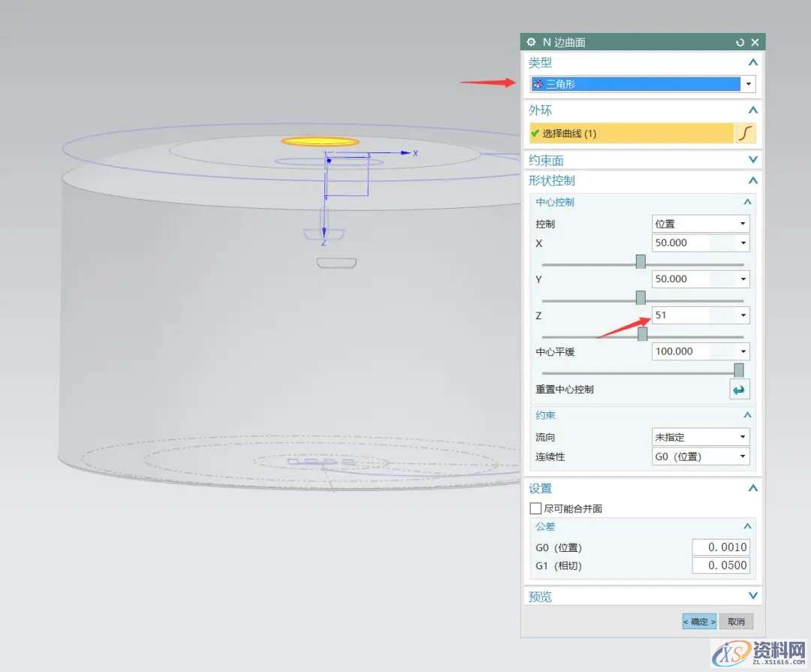The image size is (811, 672).
Task: Click the 重置中心控制 reset arrow icon
Action: pyautogui.click(x=739, y=390)
